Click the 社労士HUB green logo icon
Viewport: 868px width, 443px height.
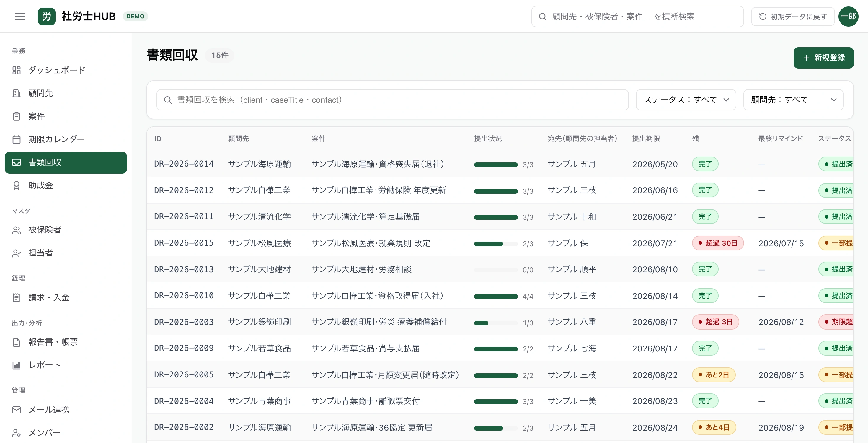pos(47,16)
